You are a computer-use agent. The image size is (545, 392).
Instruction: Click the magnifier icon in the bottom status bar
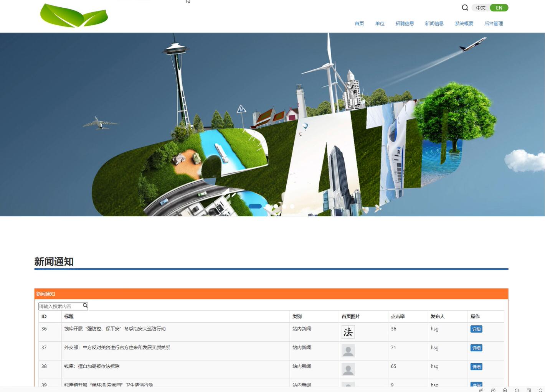tap(540, 390)
